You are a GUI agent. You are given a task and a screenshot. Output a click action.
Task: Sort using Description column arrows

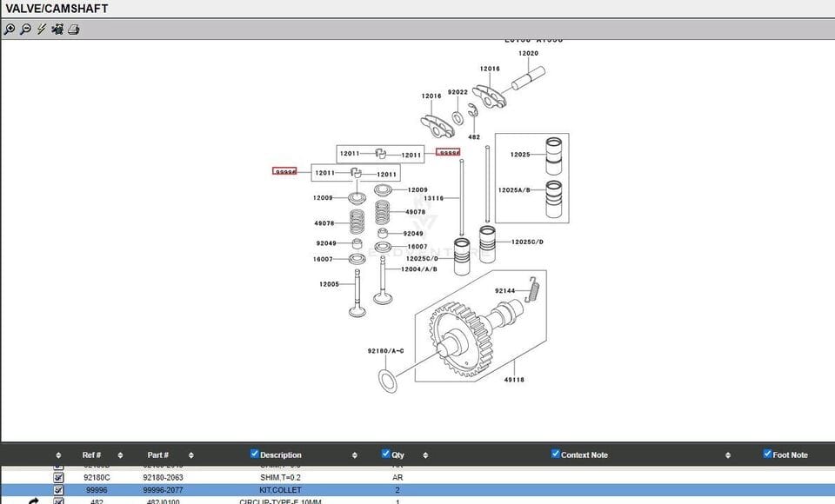coord(355,454)
